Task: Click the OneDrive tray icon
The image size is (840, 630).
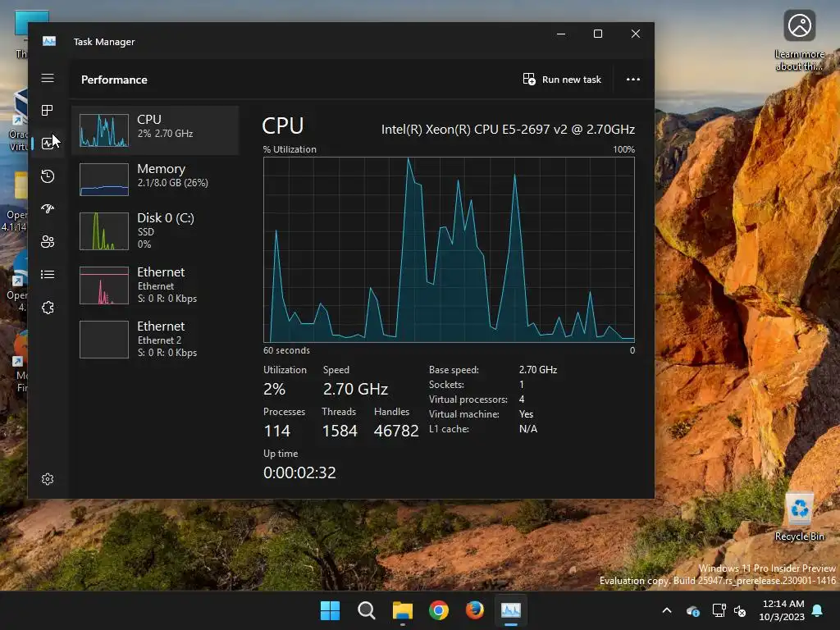Action: coord(693,610)
